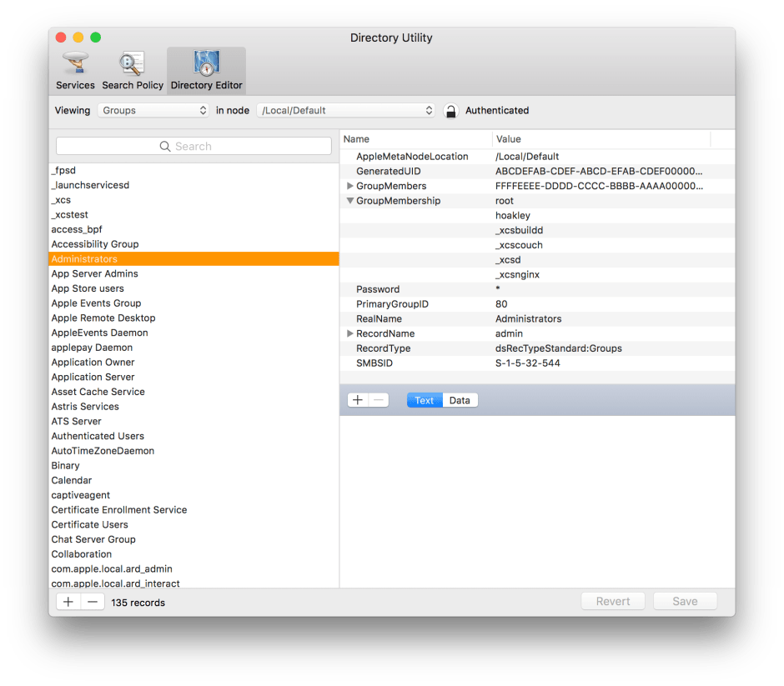Click the record Search field

point(193,146)
